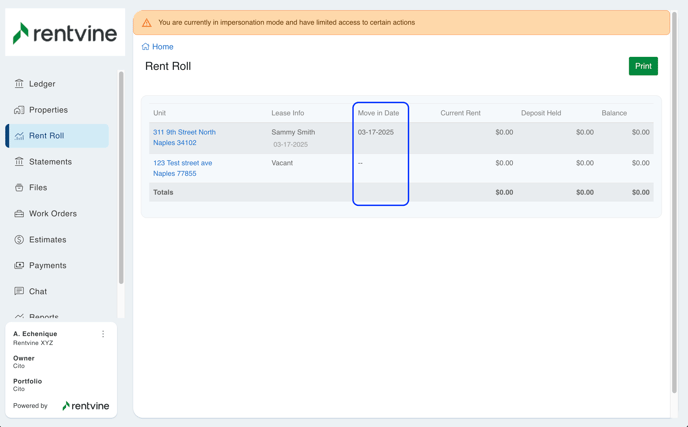Click the Estimates dollar icon
Screen dimensions: 688x427
click(19, 240)
